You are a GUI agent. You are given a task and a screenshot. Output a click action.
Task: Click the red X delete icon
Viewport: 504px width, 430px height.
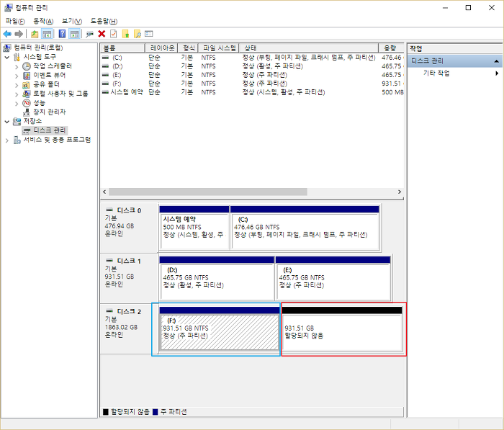[102, 34]
